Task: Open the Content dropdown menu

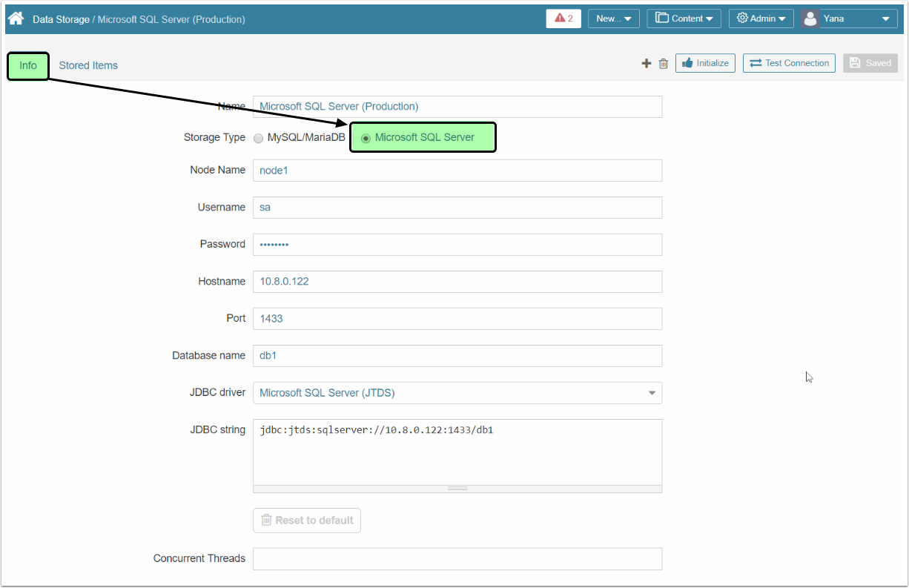Action: [x=684, y=19]
